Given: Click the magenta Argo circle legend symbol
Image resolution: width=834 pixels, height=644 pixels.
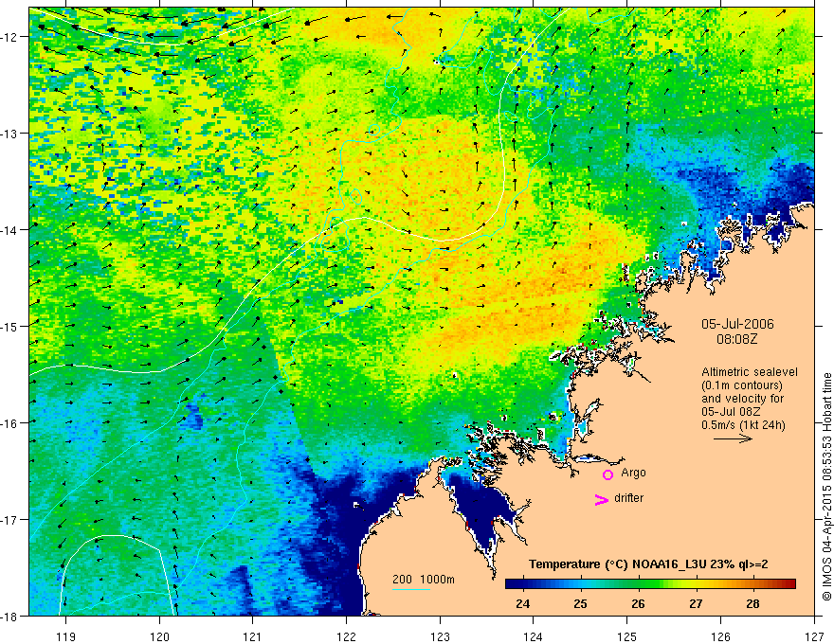Looking at the screenshot, I should 607,474.
